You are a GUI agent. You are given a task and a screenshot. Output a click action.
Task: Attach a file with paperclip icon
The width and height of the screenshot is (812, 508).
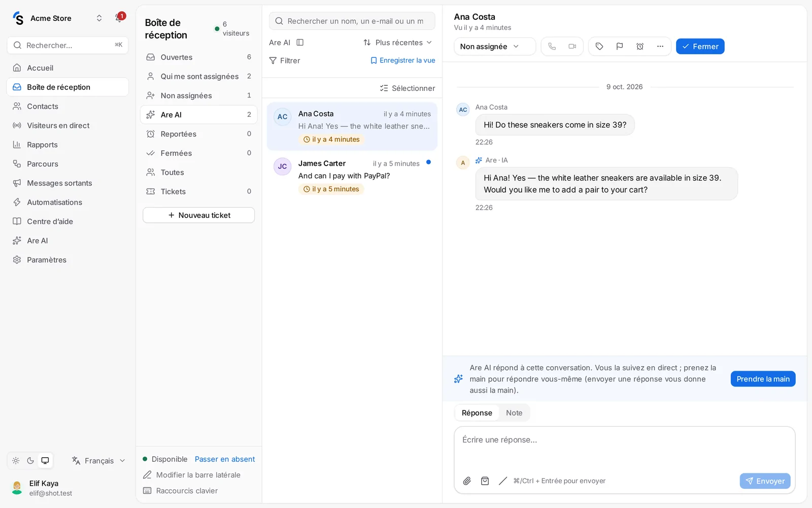point(467,481)
